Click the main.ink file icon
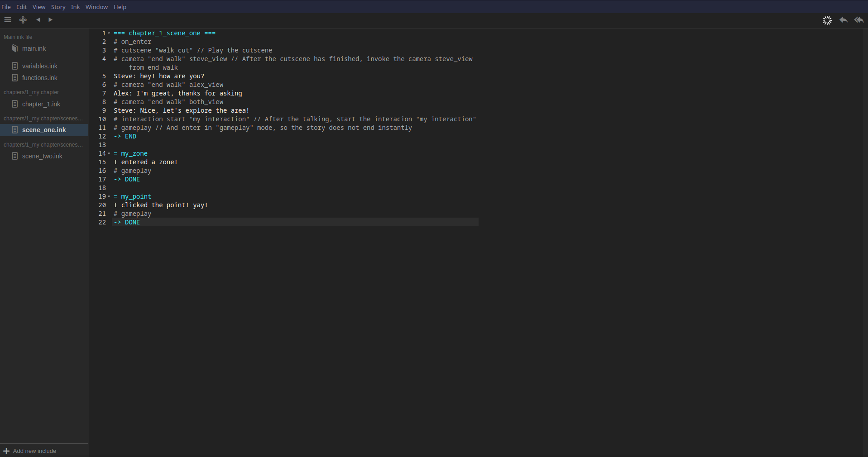 pos(15,48)
